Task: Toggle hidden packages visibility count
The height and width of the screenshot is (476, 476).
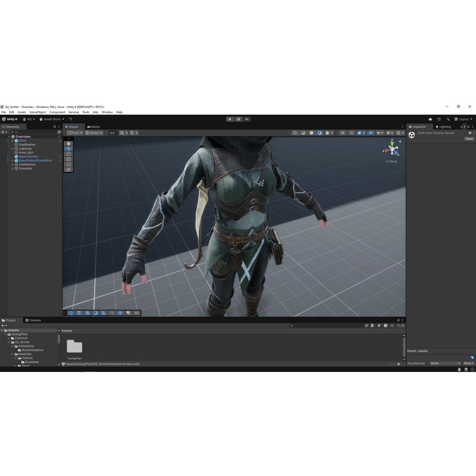Action: [x=401, y=325]
